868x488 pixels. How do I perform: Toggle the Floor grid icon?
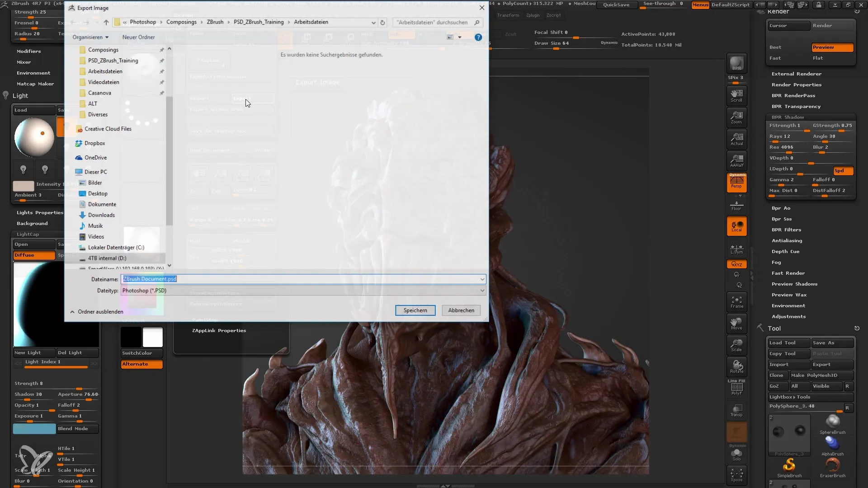coord(736,206)
